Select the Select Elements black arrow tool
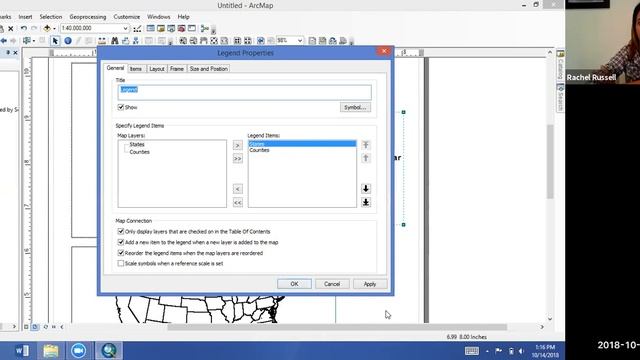This screenshot has width=640, height=360. click(55, 41)
